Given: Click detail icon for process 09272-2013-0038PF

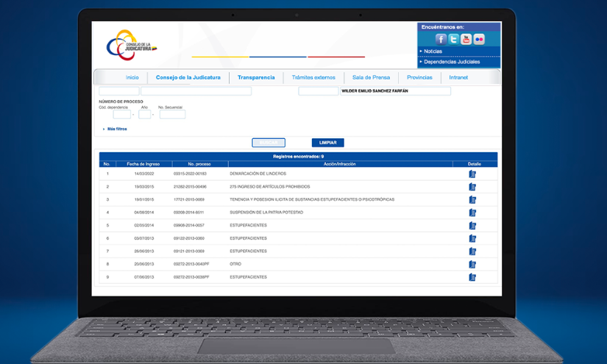Looking at the screenshot, I should point(472,277).
